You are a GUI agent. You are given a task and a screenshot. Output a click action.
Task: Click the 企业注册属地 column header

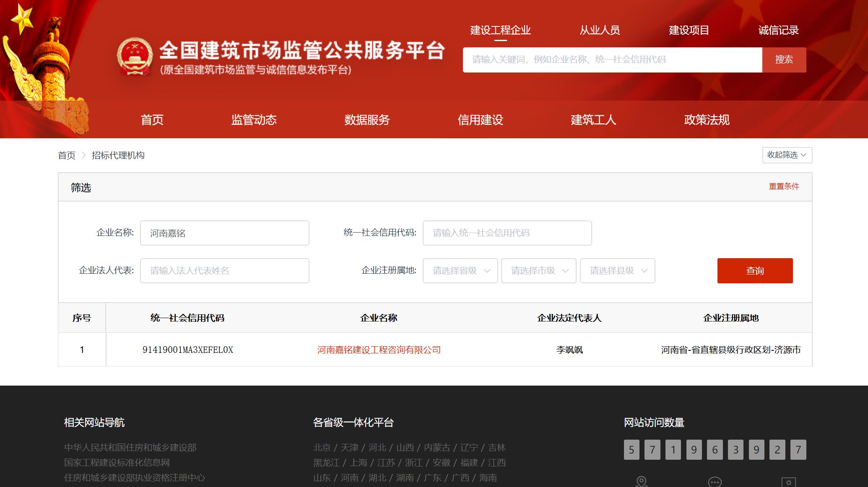[x=731, y=318]
